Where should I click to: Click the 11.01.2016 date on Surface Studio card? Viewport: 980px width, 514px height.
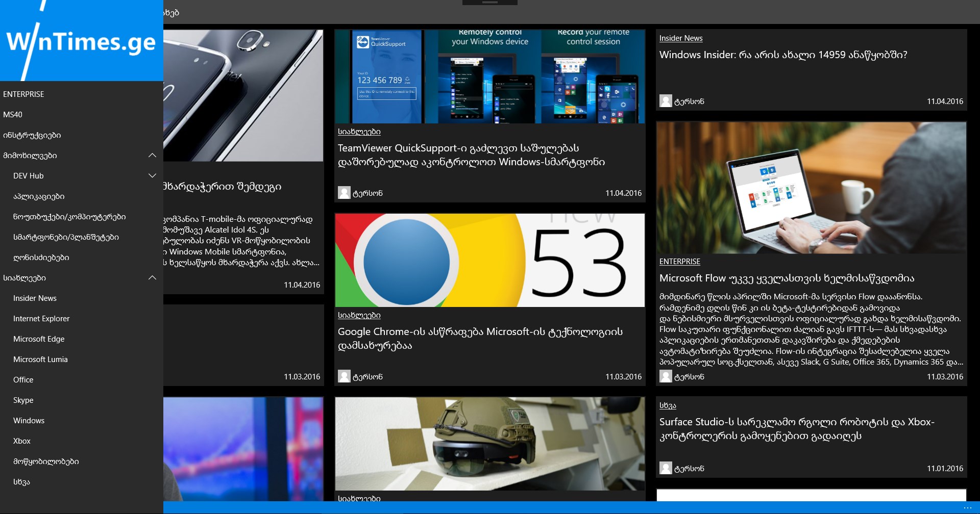(x=945, y=469)
